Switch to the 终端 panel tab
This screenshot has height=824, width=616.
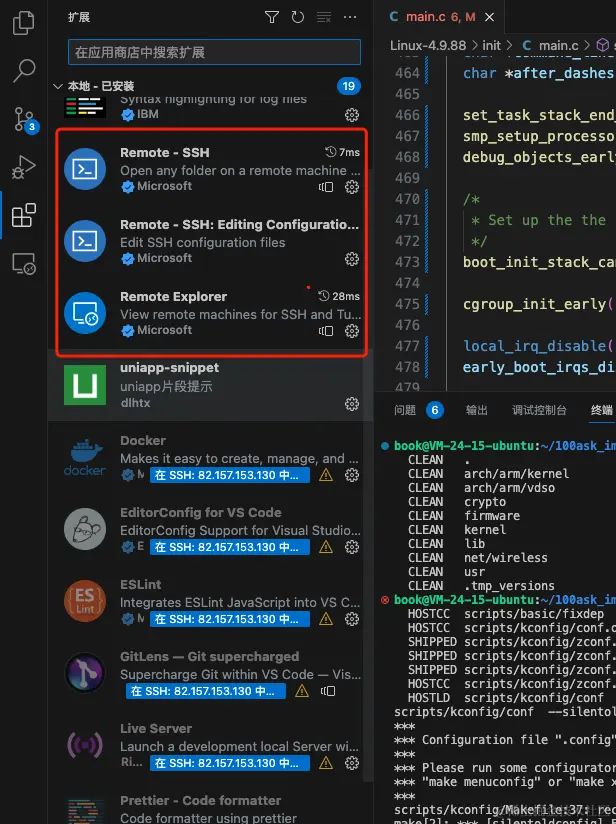(x=602, y=410)
